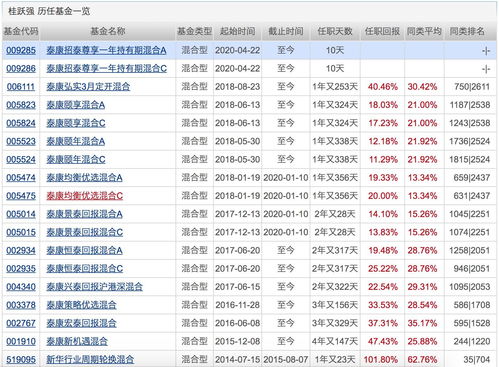Open fund 泰康宏泰回报混合
The width and height of the screenshot is (499, 367).
tap(81, 323)
